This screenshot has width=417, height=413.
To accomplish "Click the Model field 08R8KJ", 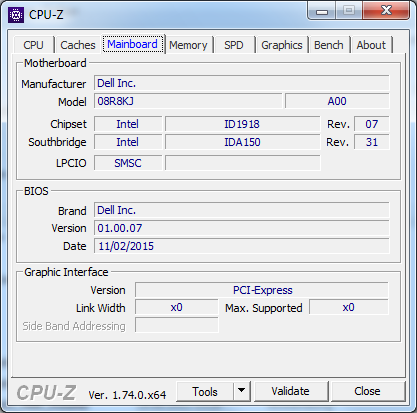I will 188,101.
